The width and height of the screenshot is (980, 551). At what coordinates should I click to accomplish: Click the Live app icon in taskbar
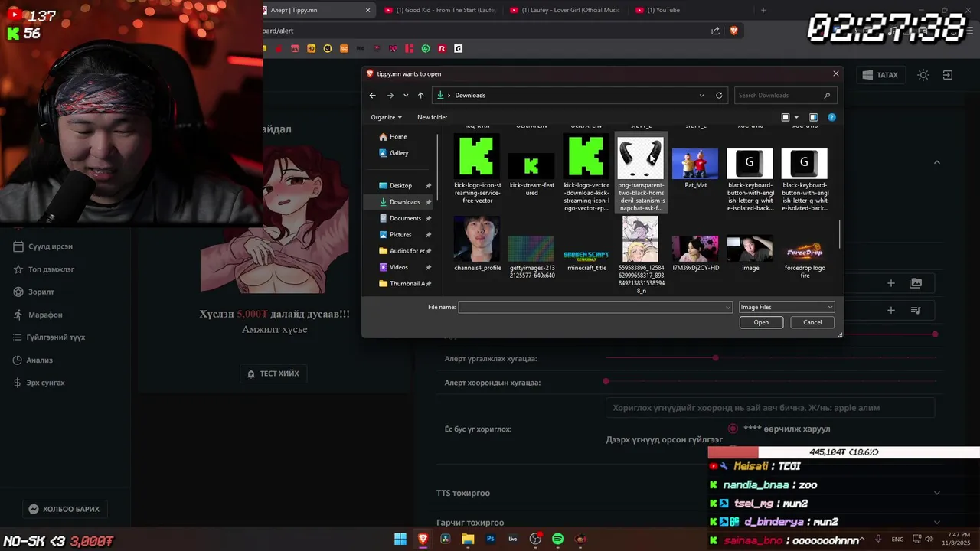click(x=513, y=539)
